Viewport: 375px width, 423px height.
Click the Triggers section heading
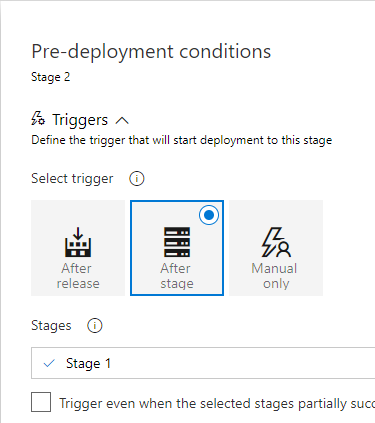click(80, 120)
